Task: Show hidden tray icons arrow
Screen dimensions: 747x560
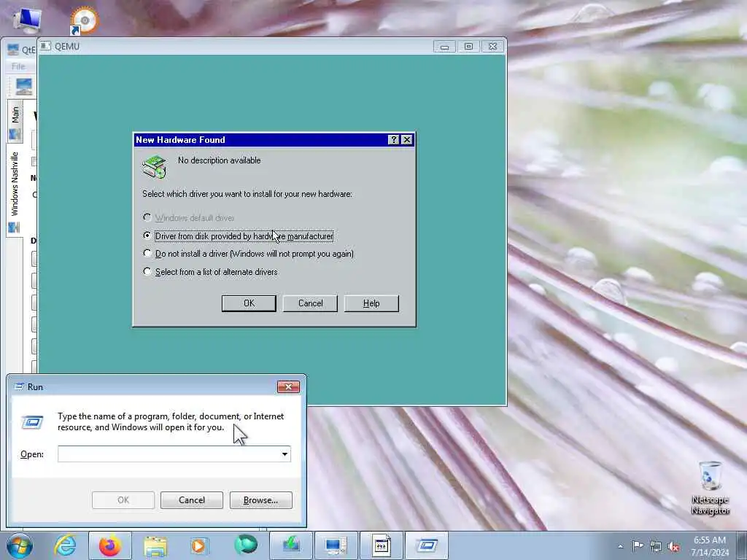Action: point(620,546)
